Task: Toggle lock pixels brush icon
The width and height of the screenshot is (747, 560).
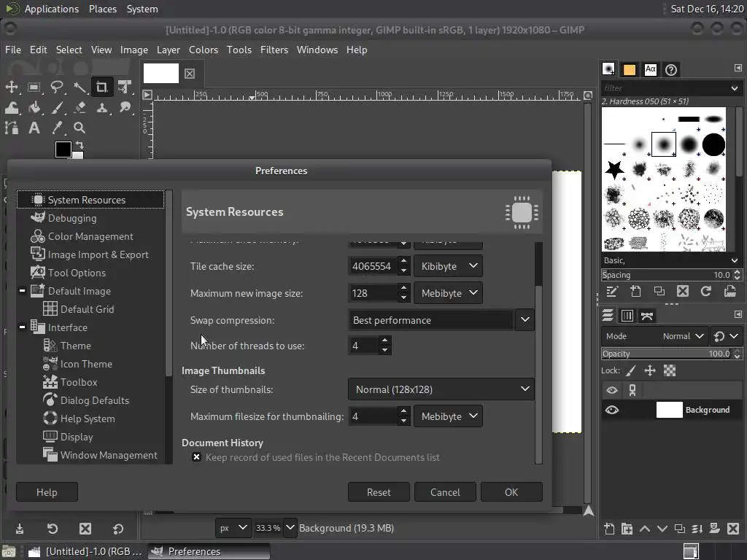Action: pyautogui.click(x=631, y=370)
